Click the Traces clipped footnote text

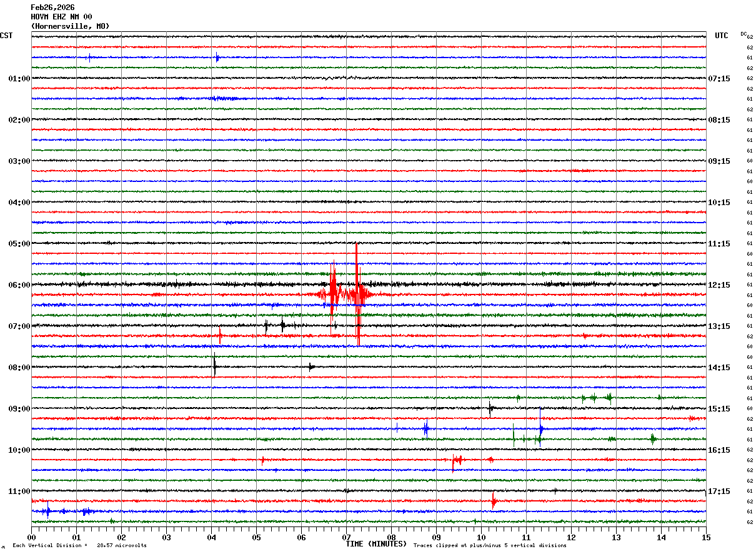pos(490,546)
